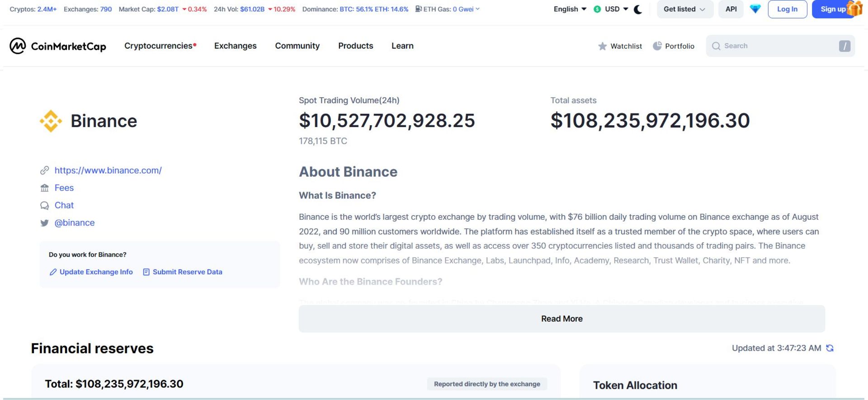Click the Binance exchange logo
The image size is (868, 400).
[51, 121]
